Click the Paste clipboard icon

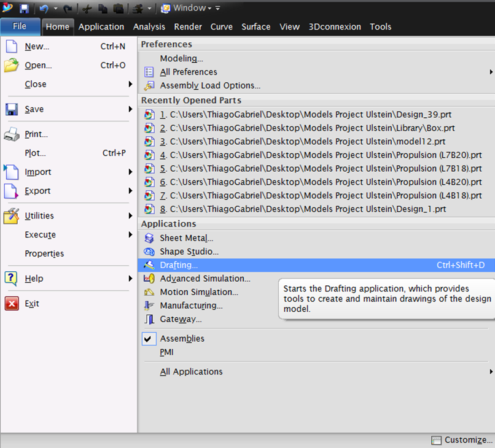[x=119, y=9]
